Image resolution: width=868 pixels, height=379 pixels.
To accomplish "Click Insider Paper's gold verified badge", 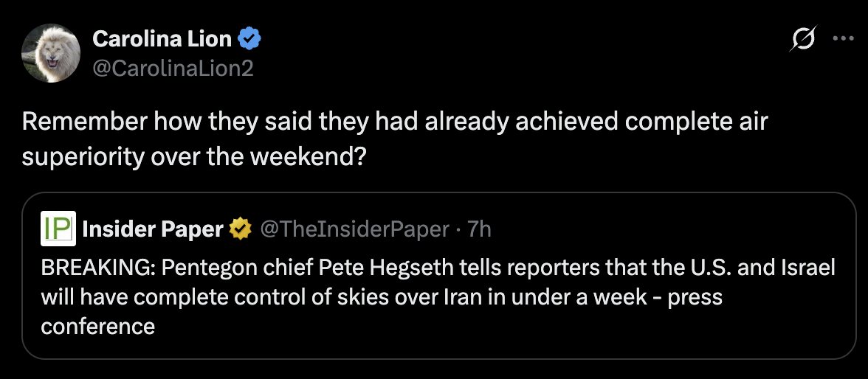I will coord(240,229).
